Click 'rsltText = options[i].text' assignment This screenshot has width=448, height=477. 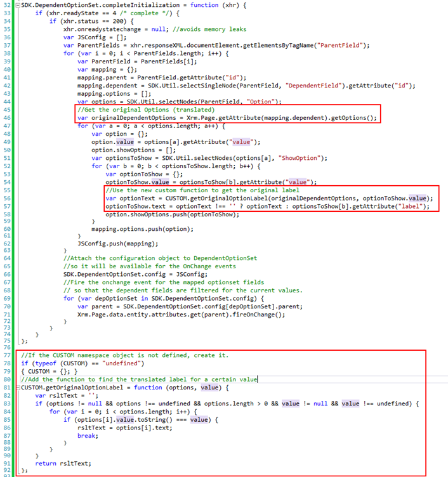click(125, 428)
